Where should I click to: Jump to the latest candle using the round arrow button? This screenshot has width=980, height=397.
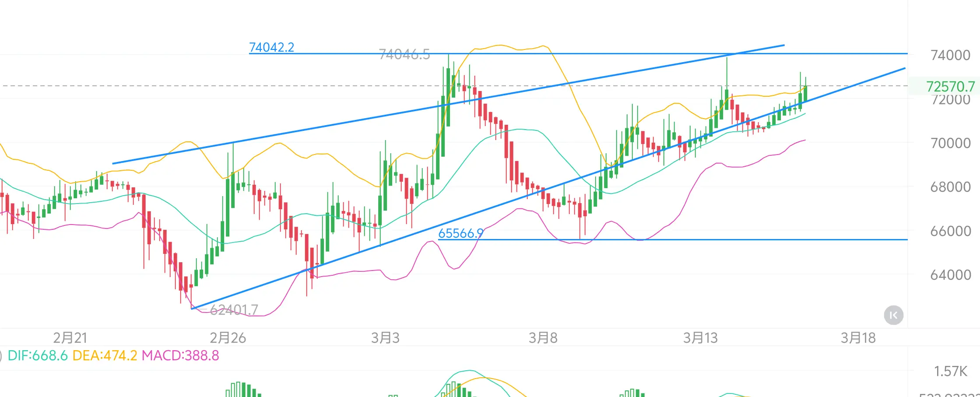893,315
